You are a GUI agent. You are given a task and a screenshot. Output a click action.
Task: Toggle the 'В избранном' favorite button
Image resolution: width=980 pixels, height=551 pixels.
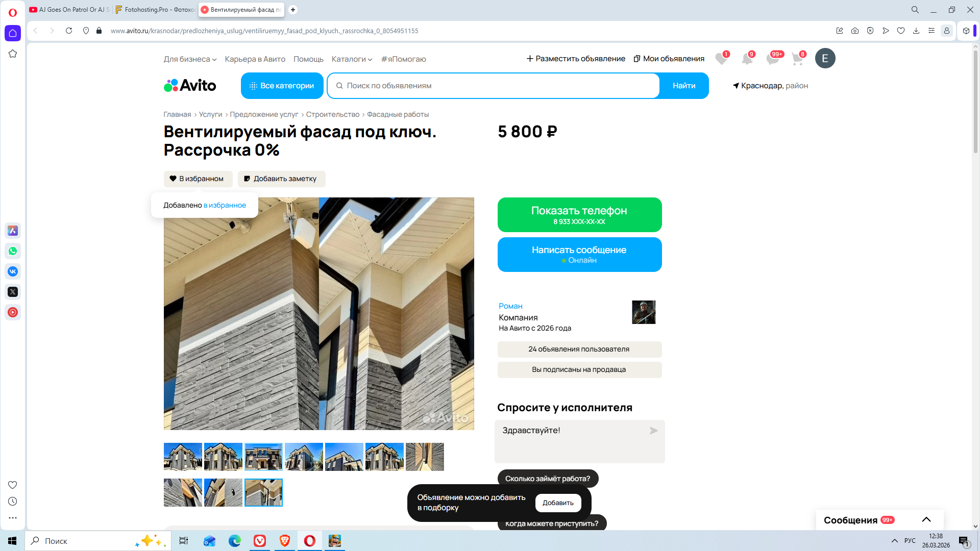198,179
